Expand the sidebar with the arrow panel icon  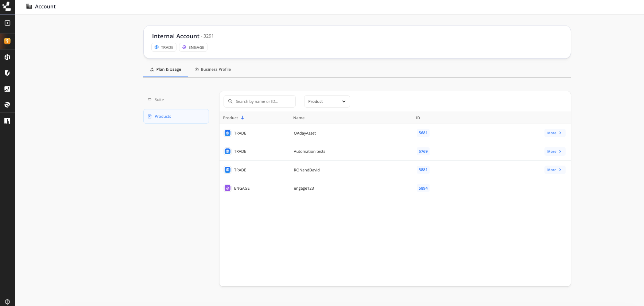pos(7,23)
